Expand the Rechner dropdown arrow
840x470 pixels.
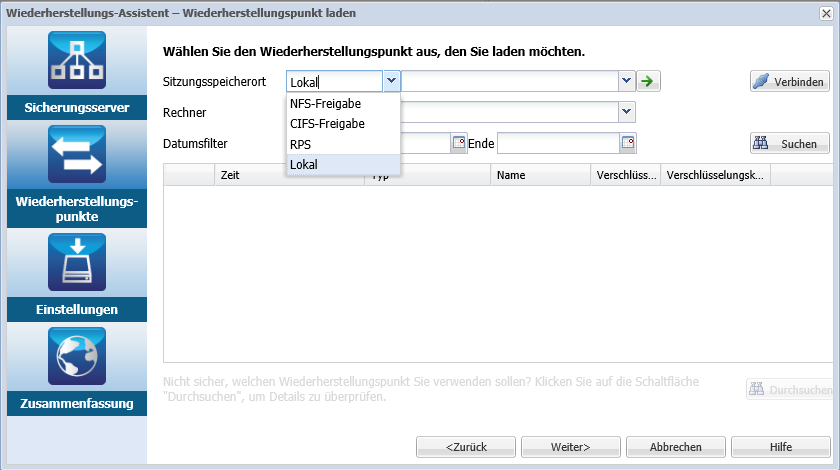point(627,113)
